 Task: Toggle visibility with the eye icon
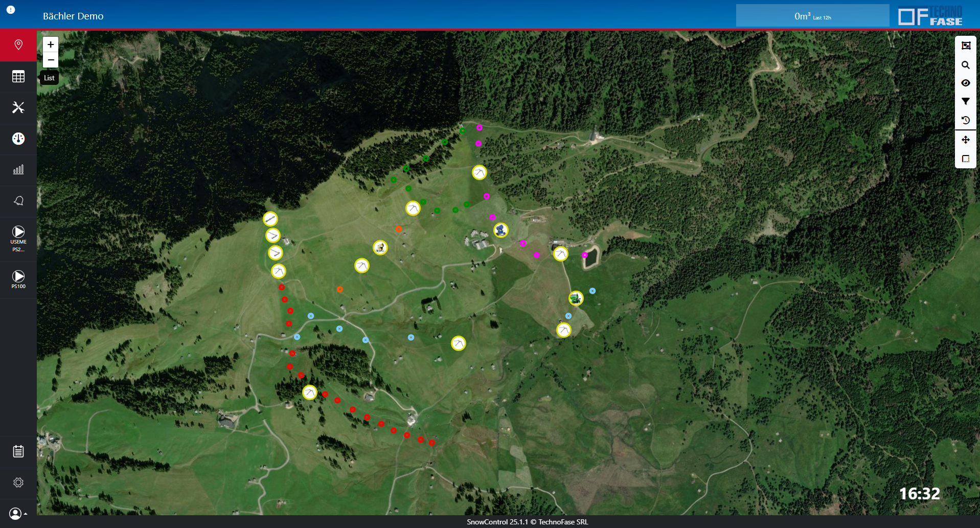[965, 83]
